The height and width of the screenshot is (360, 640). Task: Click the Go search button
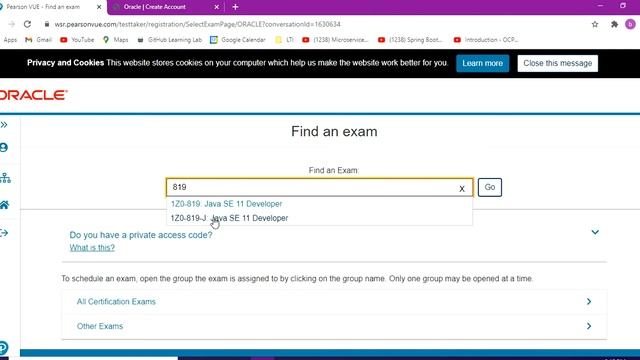pyautogui.click(x=490, y=187)
